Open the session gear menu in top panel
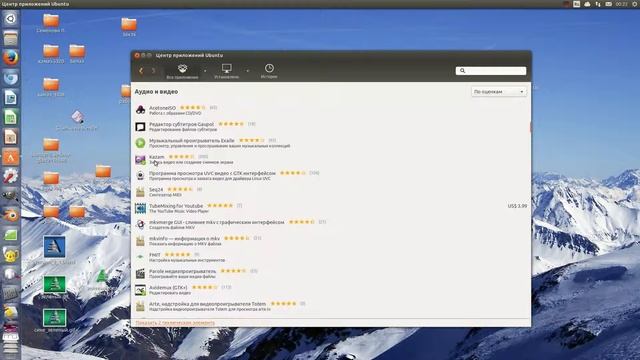Image resolution: width=640 pixels, height=360 pixels. pos(636,4)
